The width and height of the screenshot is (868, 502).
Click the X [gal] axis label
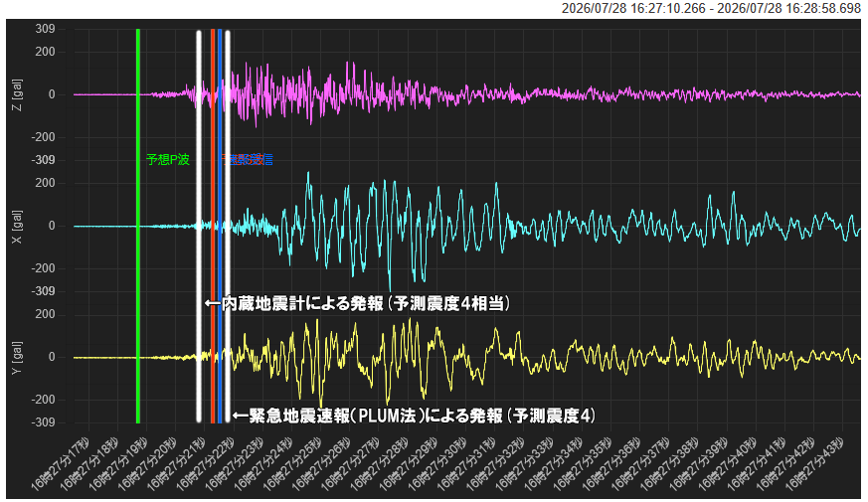pyautogui.click(x=17, y=227)
